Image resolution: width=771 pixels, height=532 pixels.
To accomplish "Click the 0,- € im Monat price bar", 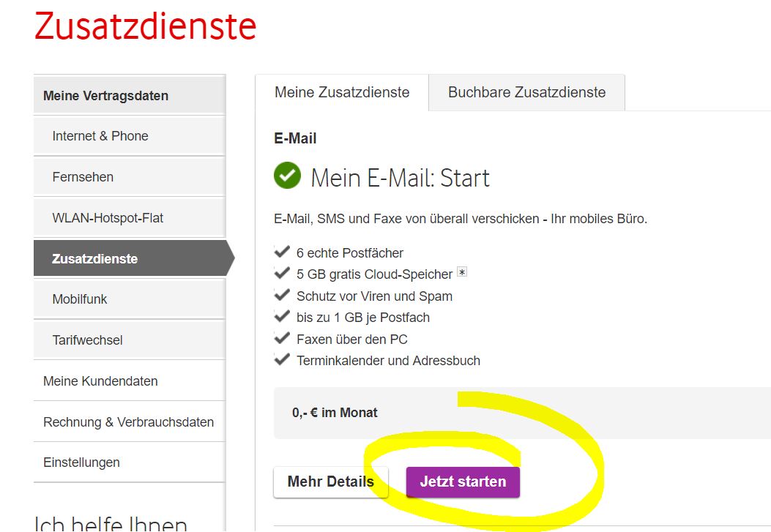I will pos(337,413).
